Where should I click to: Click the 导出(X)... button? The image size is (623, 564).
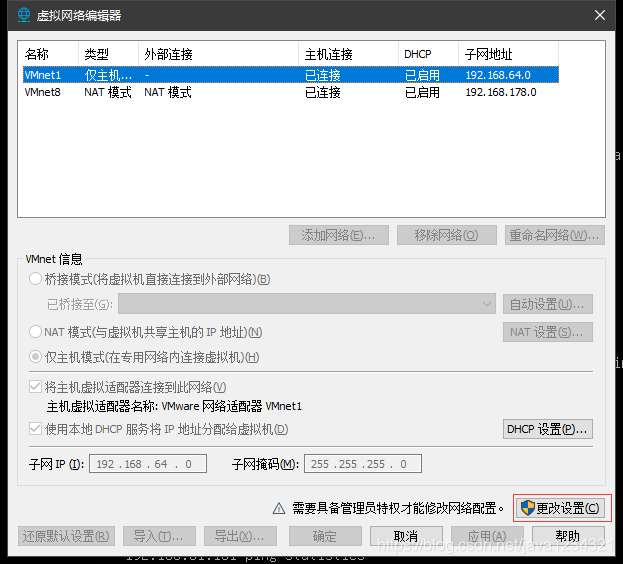point(240,536)
